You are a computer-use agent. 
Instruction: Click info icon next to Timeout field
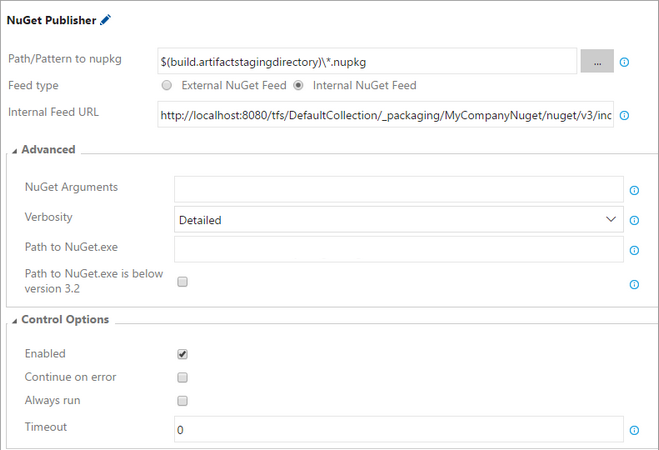[x=634, y=430]
